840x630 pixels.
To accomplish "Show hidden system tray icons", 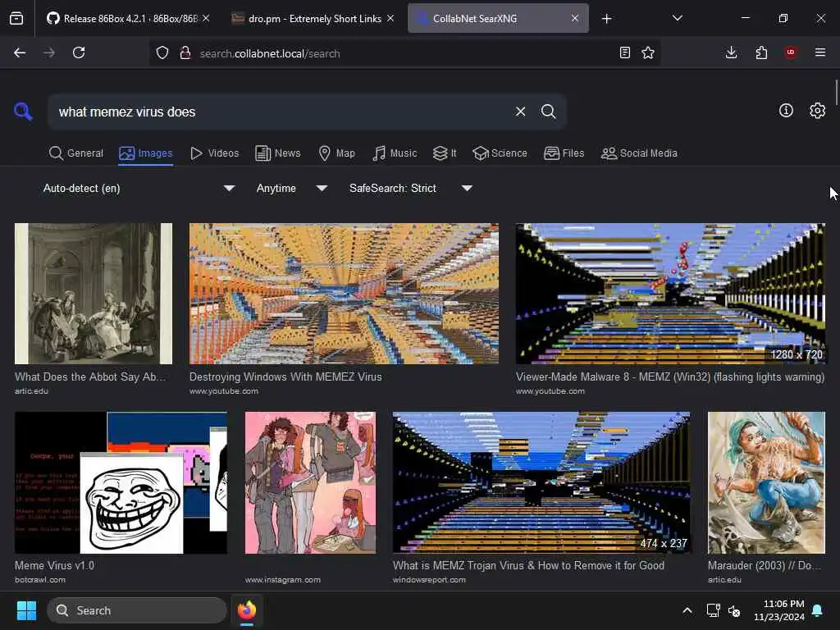I will pos(687,610).
